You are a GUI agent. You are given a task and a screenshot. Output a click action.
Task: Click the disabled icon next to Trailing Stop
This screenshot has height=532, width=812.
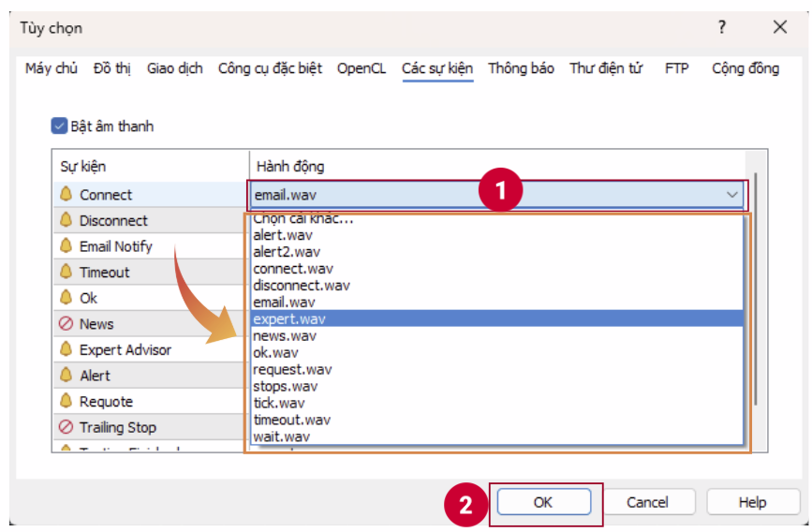coord(66,427)
